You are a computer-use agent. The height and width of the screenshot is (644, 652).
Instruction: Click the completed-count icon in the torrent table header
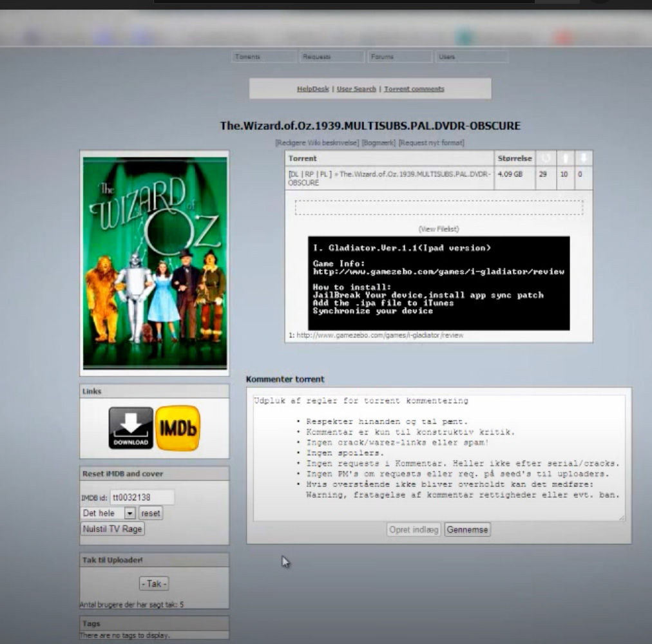546,158
